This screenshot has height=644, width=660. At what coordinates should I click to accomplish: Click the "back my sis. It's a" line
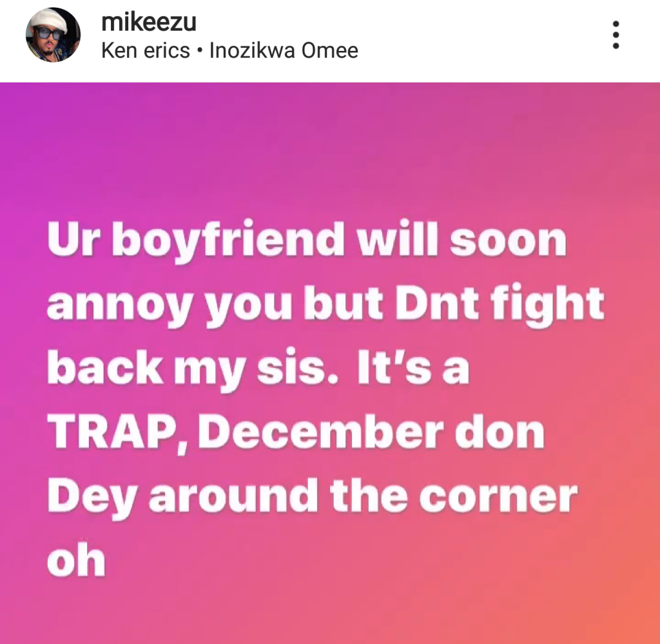[258, 369]
